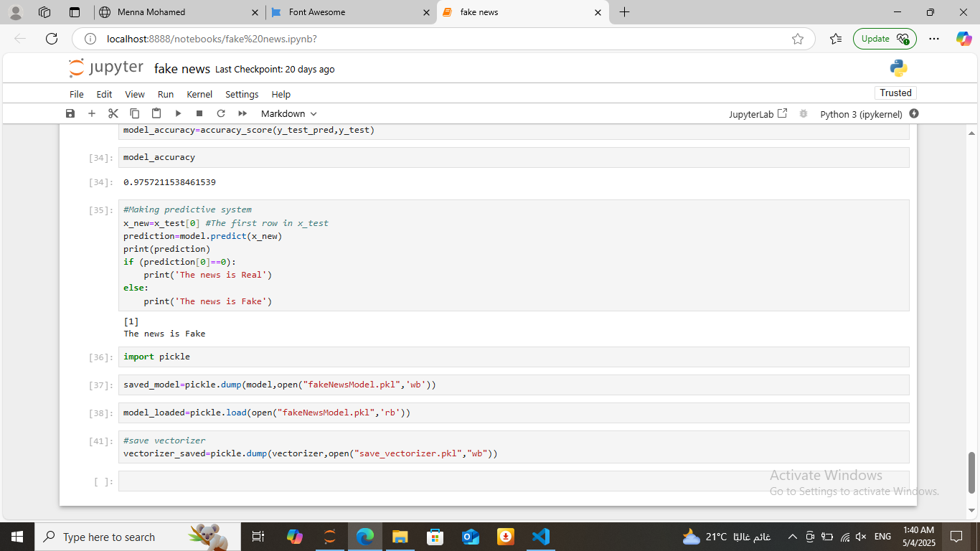Screen dimensions: 980x551
Task: Click the kernel status circle indicator
Action: point(914,113)
